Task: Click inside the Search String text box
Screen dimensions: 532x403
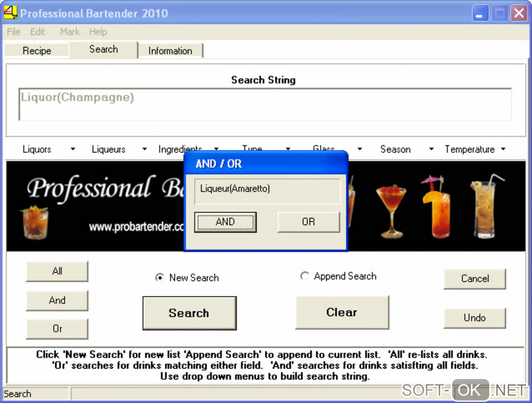Action: tap(265, 104)
